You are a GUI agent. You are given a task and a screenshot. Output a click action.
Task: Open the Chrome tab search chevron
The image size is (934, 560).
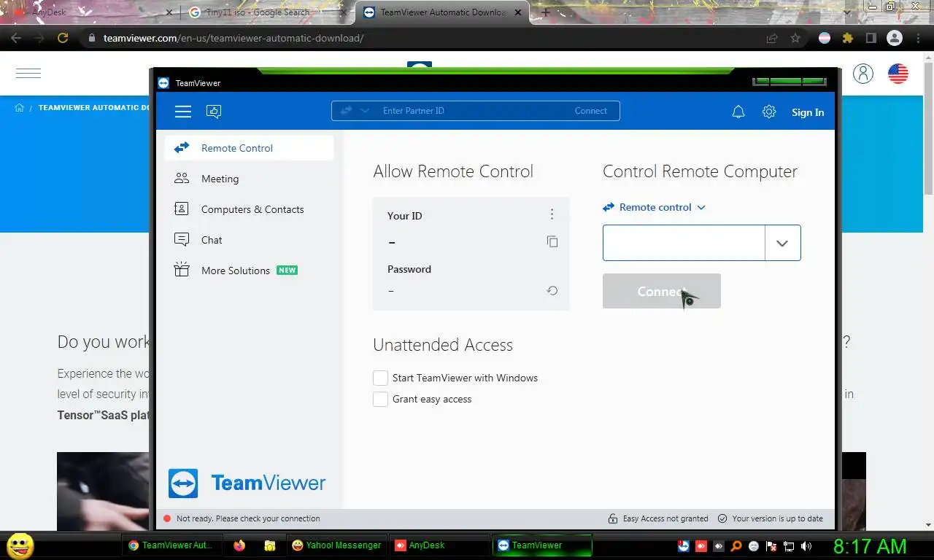pos(847,12)
